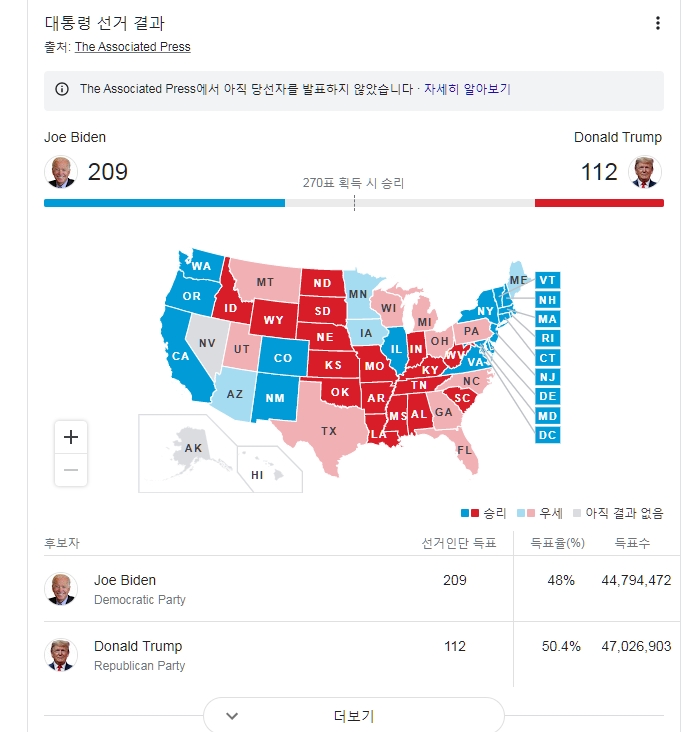Click Donald Trump's avatar in results table
This screenshot has width=694, height=732.
tap(61, 655)
